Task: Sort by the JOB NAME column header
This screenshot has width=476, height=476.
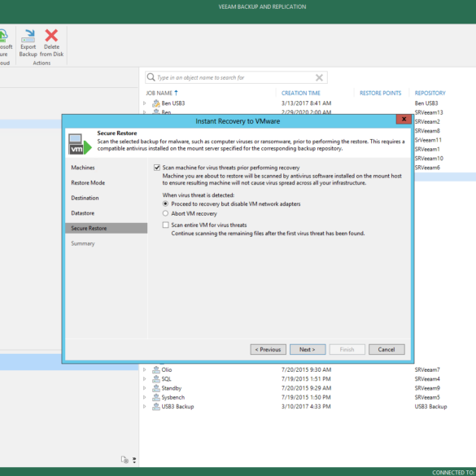Action: pos(159,93)
